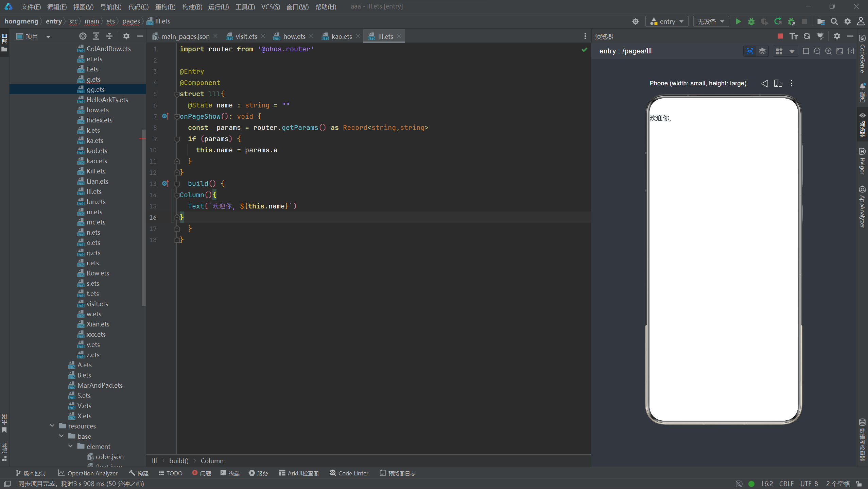
Task: Switch to visit.ets tab
Action: (246, 36)
